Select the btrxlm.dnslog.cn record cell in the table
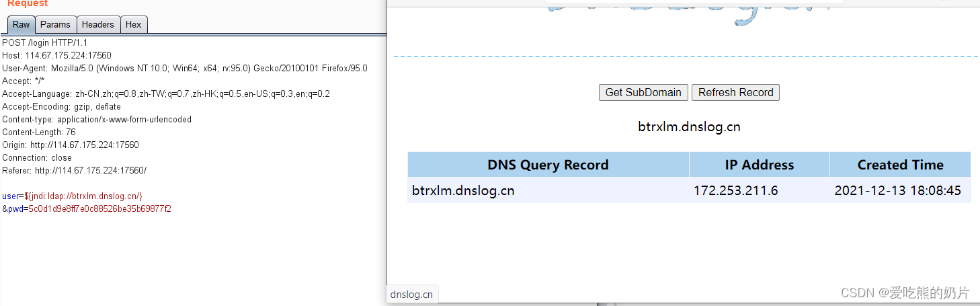 [548, 190]
